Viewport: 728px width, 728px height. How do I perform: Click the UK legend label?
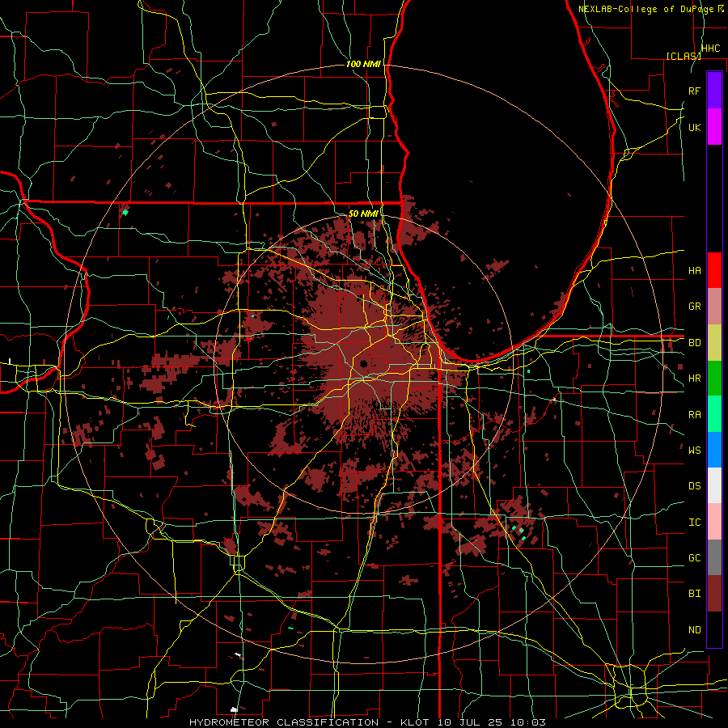pos(694,127)
